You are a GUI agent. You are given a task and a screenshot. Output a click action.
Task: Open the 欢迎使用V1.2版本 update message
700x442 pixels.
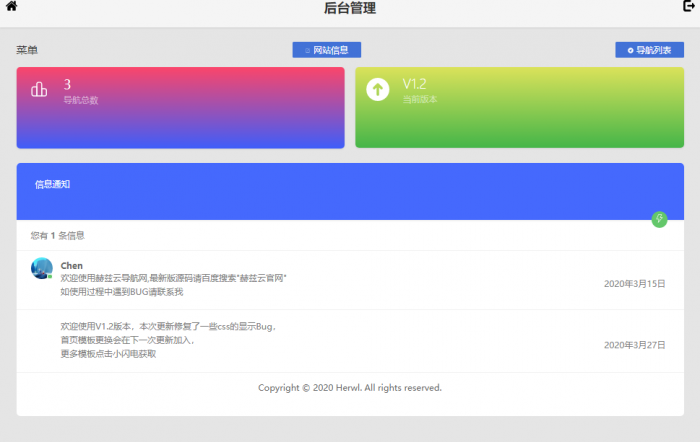pos(167,327)
